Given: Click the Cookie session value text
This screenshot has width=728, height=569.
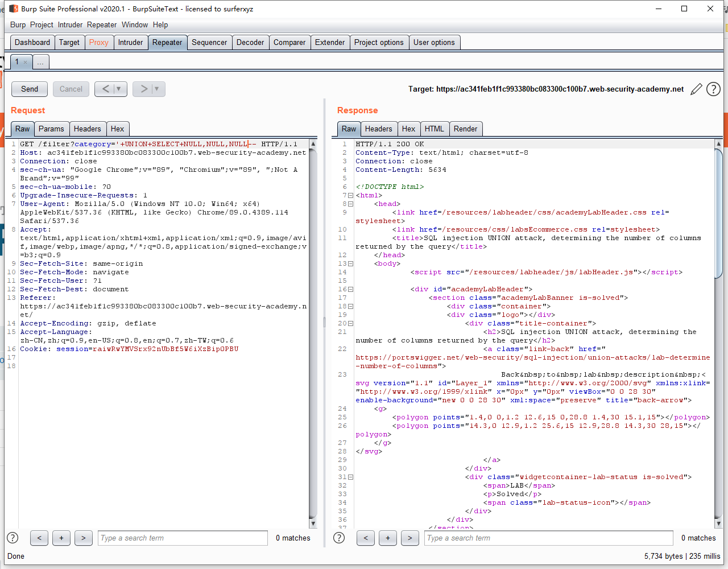Looking at the screenshot, I should (x=166, y=349).
